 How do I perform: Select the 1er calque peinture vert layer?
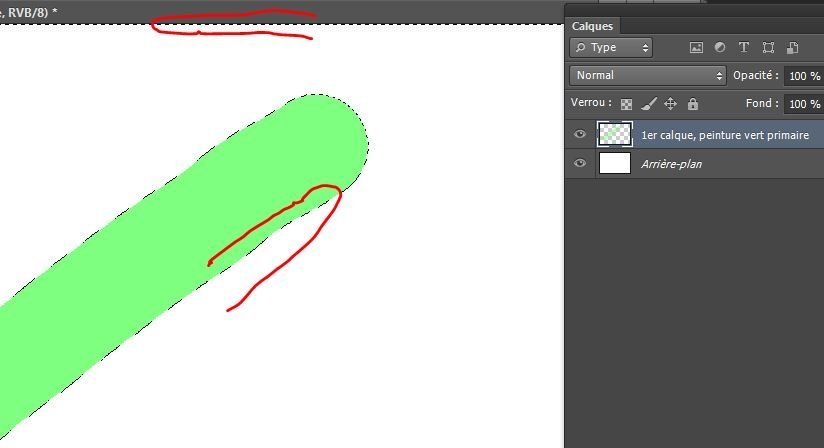point(725,135)
